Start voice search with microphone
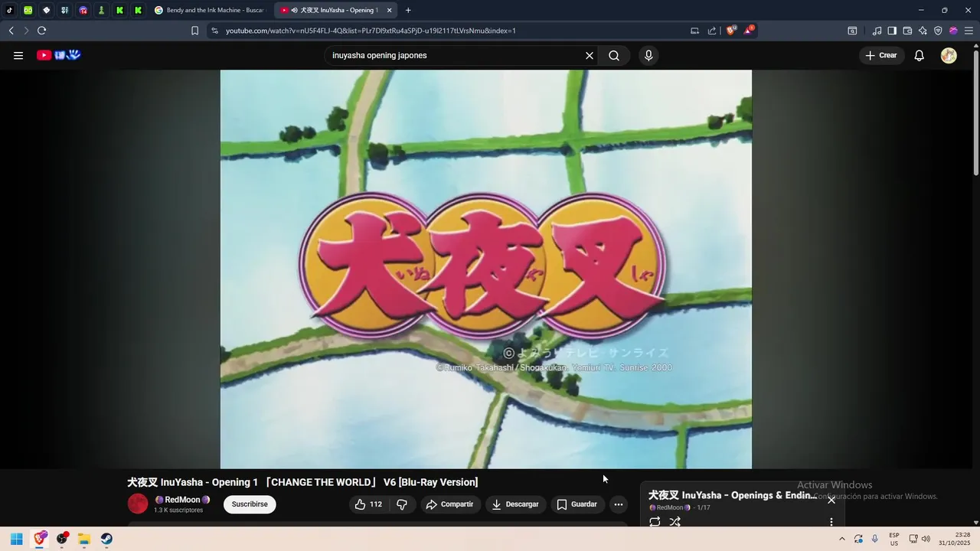This screenshot has height=551, width=980. coord(648,55)
